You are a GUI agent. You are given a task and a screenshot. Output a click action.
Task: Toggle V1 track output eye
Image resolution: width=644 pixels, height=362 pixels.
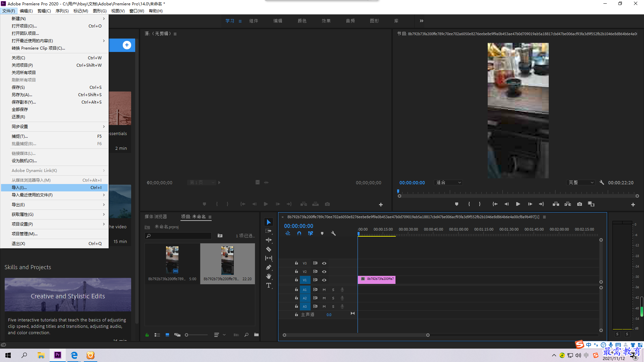point(324,280)
